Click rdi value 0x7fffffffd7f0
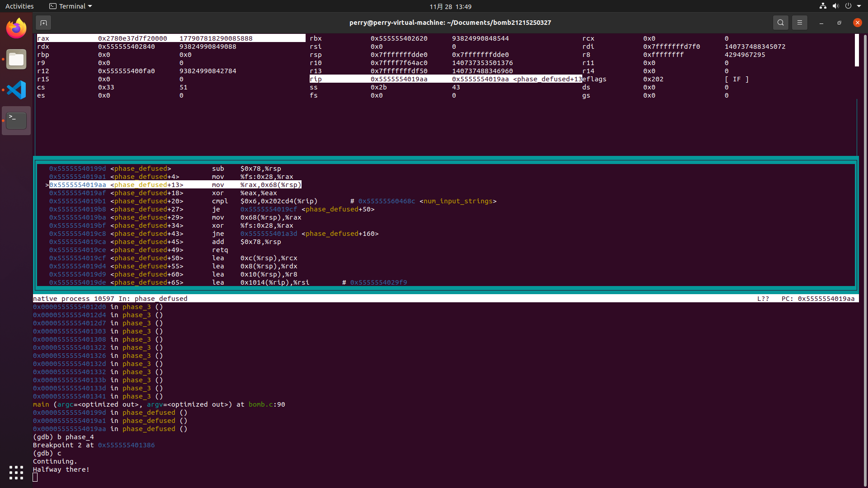This screenshot has width=868, height=488. (x=671, y=47)
